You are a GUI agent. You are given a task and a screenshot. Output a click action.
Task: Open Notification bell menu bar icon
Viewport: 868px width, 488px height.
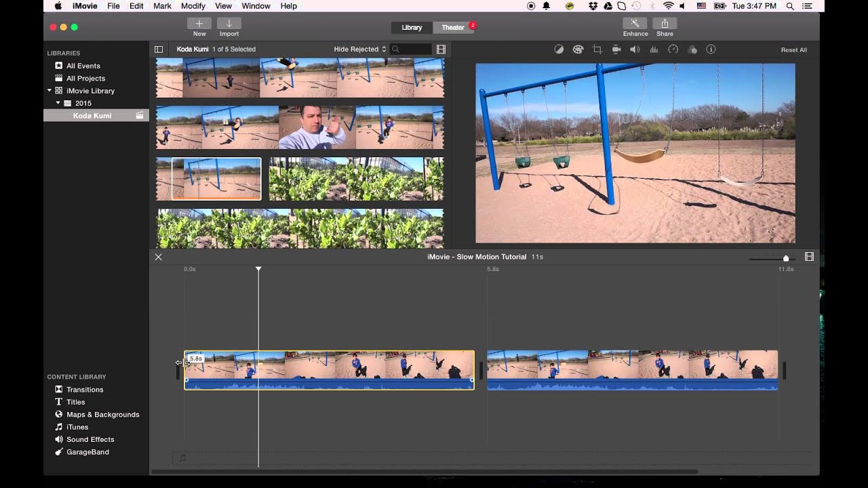pos(547,6)
